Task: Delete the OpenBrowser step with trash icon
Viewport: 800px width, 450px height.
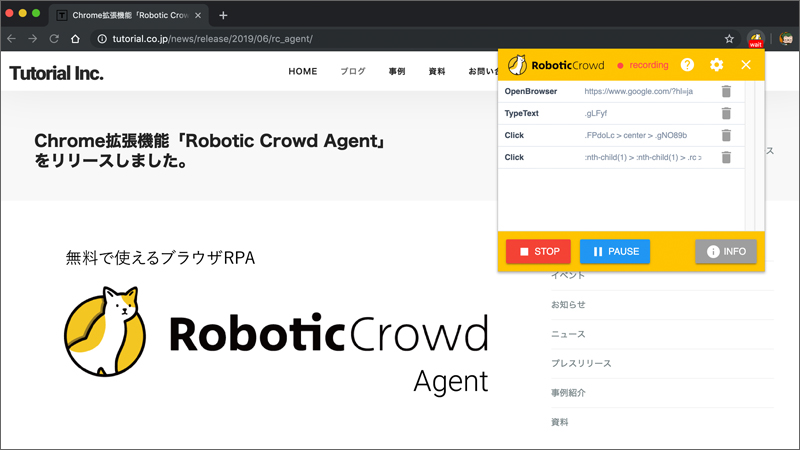Action: (726, 91)
